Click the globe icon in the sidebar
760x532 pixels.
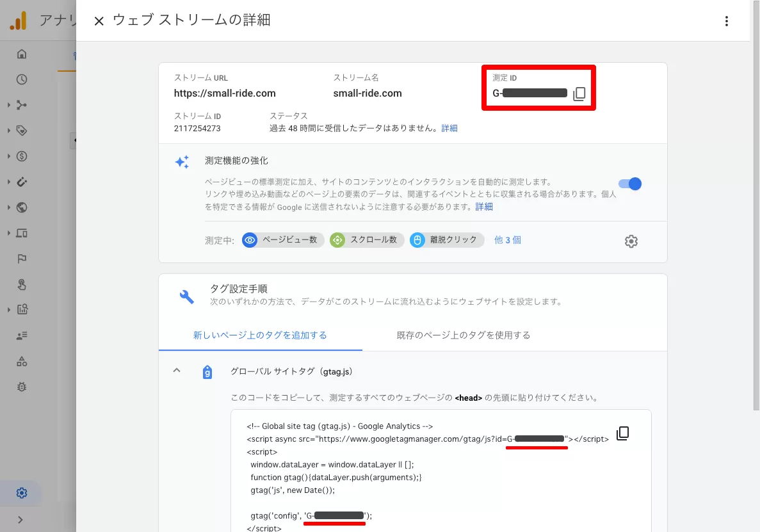(22, 207)
